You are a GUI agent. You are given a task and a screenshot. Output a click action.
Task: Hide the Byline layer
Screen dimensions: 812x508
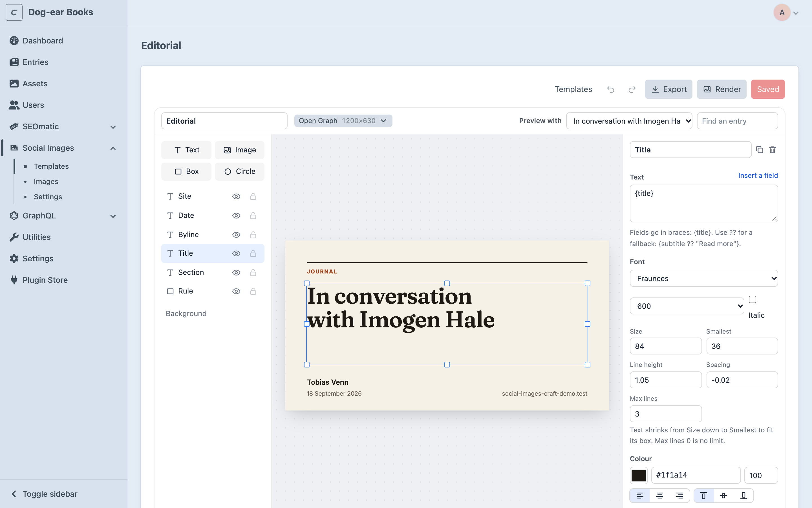pos(236,235)
